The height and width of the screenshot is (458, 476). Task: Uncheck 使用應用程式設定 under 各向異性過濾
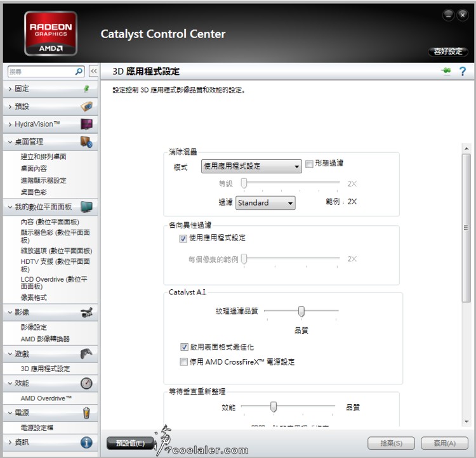(x=183, y=239)
